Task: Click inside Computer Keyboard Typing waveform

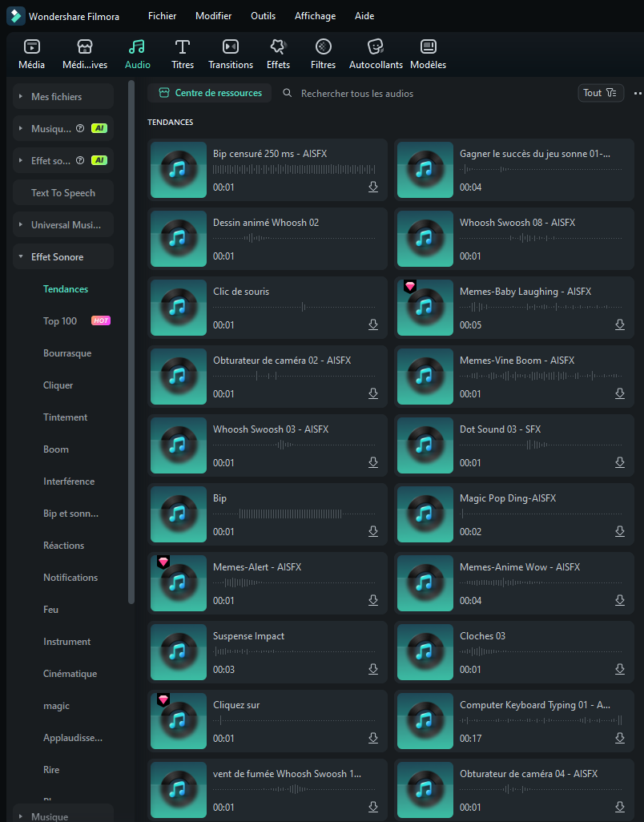Action: 541,720
